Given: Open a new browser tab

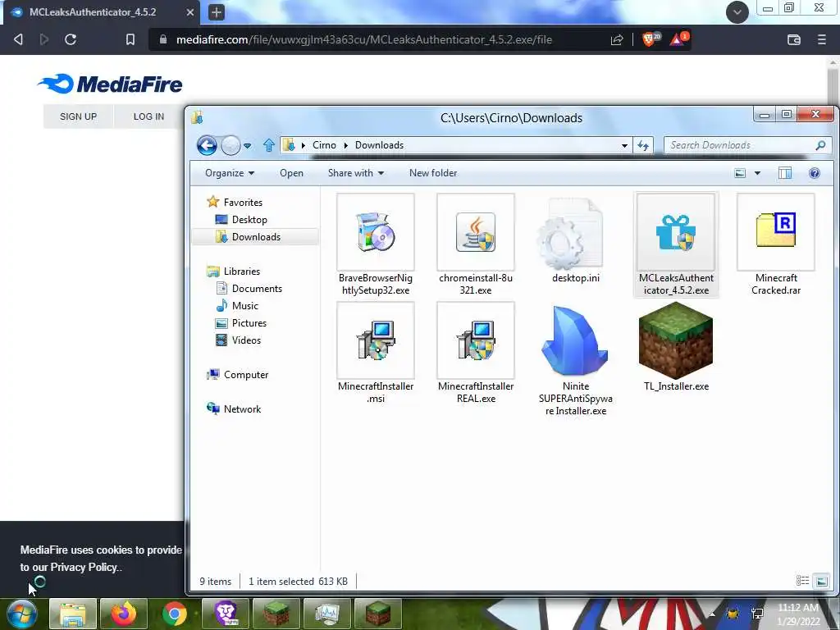Looking at the screenshot, I should [217, 12].
